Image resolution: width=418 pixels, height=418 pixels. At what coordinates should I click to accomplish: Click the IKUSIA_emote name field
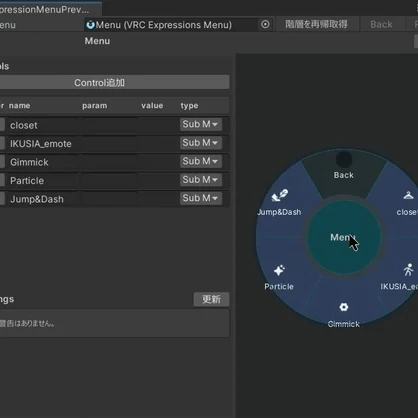(43, 144)
